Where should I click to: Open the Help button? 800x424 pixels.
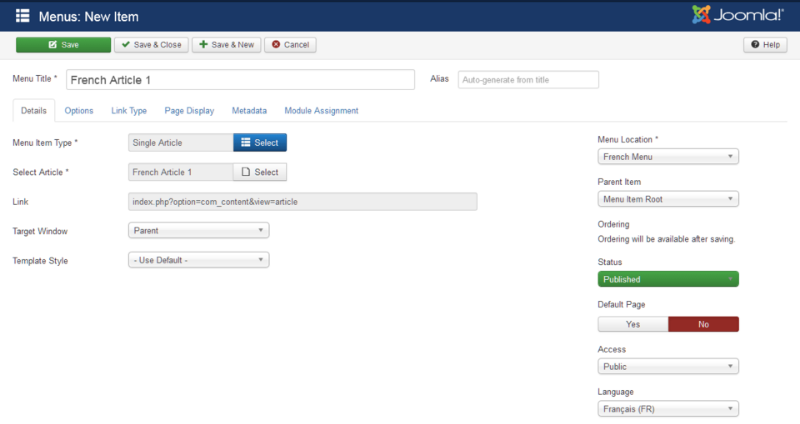click(x=765, y=45)
